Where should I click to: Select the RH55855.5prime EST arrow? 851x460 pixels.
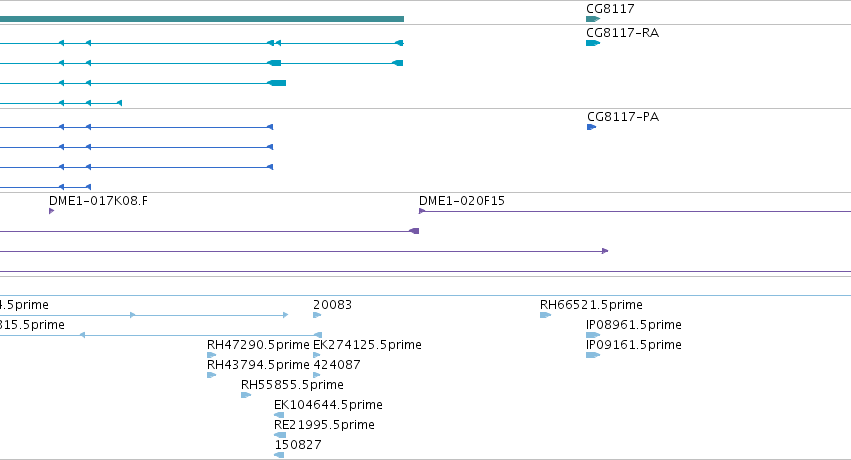tap(246, 395)
